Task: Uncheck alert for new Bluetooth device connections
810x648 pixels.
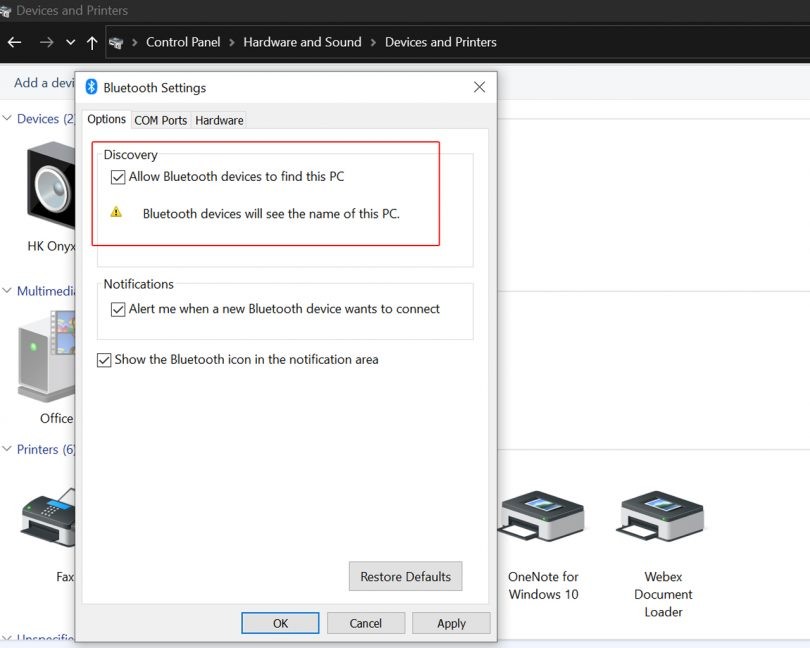Action: [x=118, y=309]
